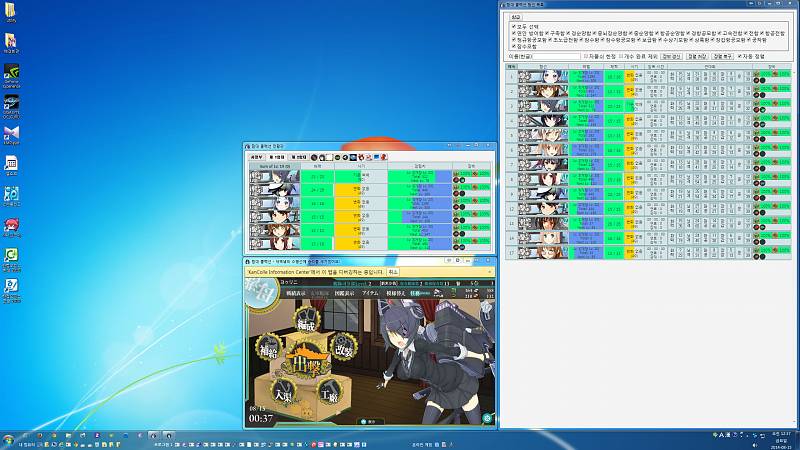Click the teal settings icon in game corner
Screen dimensions: 800x450
(487, 418)
